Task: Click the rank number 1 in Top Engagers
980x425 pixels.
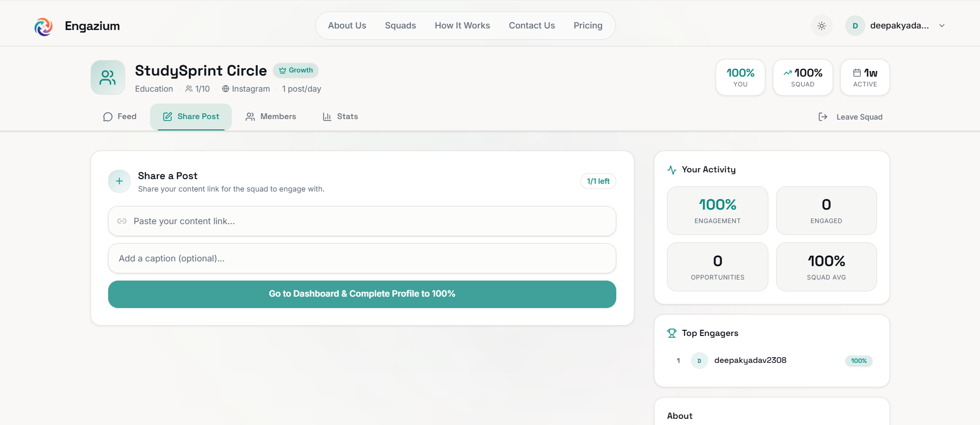Action: pyautogui.click(x=678, y=361)
